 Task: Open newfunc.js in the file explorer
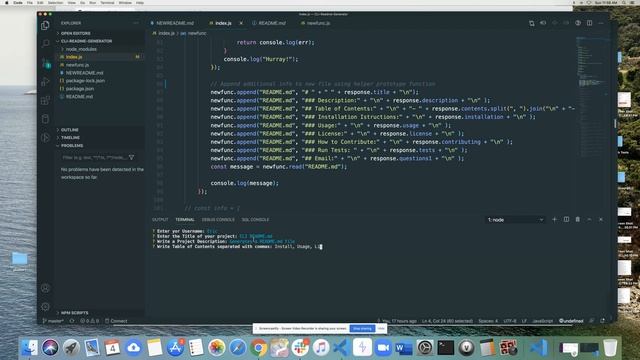pyautogui.click(x=78, y=65)
